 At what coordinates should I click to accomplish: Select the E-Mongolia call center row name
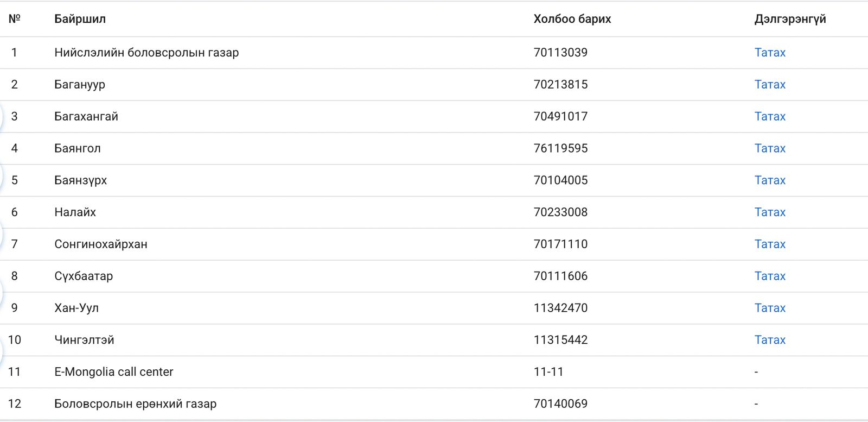[x=114, y=372]
